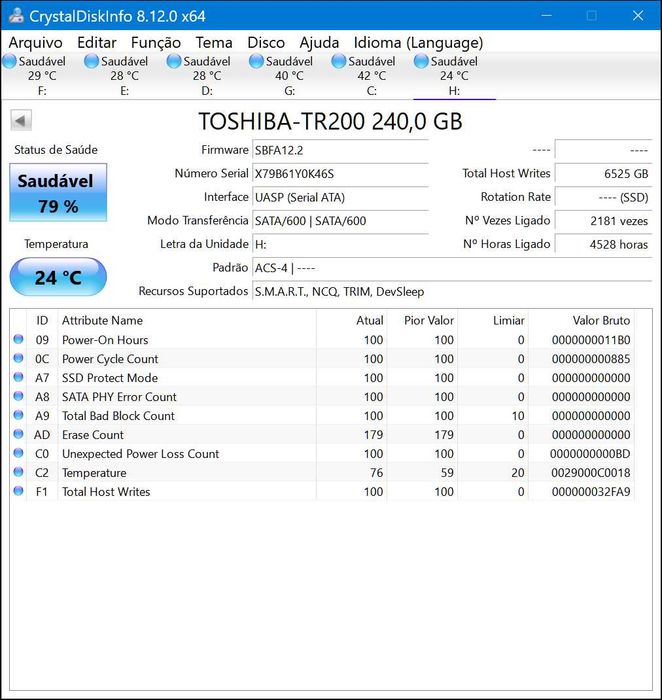Click the supported features field S.M.A.R.T., NCQ
This screenshot has height=700, width=662.
point(452,292)
